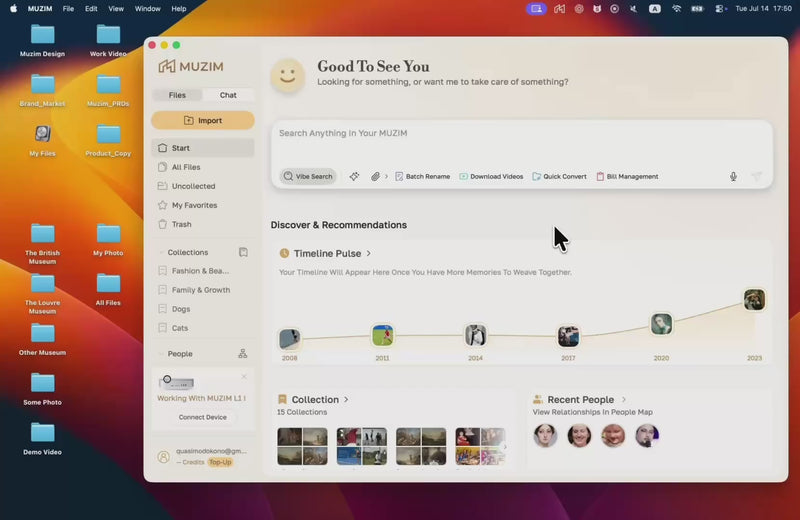
Task: Select the My Files drive icon on desktop
Action: pos(42,140)
